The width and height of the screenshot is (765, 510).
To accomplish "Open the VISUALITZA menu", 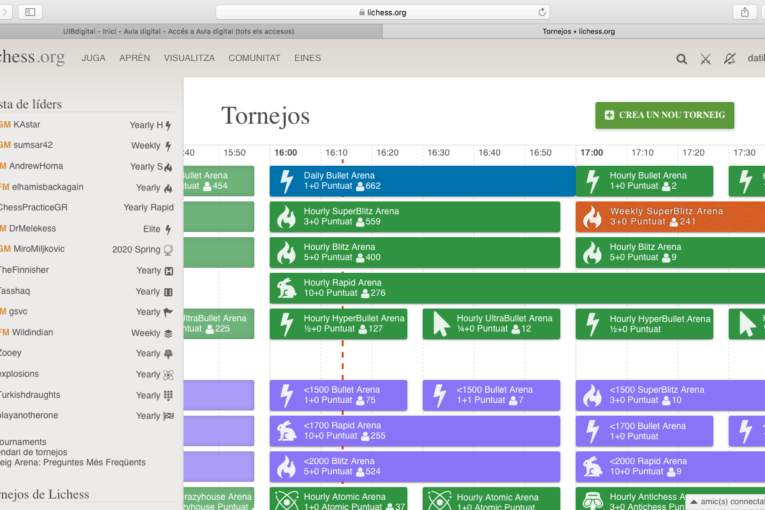I will click(189, 58).
